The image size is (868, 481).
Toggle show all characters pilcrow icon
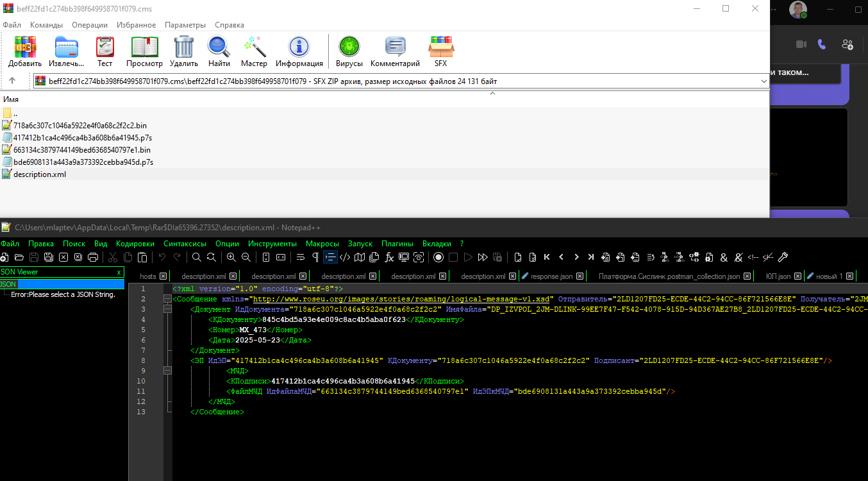pyautogui.click(x=315, y=257)
